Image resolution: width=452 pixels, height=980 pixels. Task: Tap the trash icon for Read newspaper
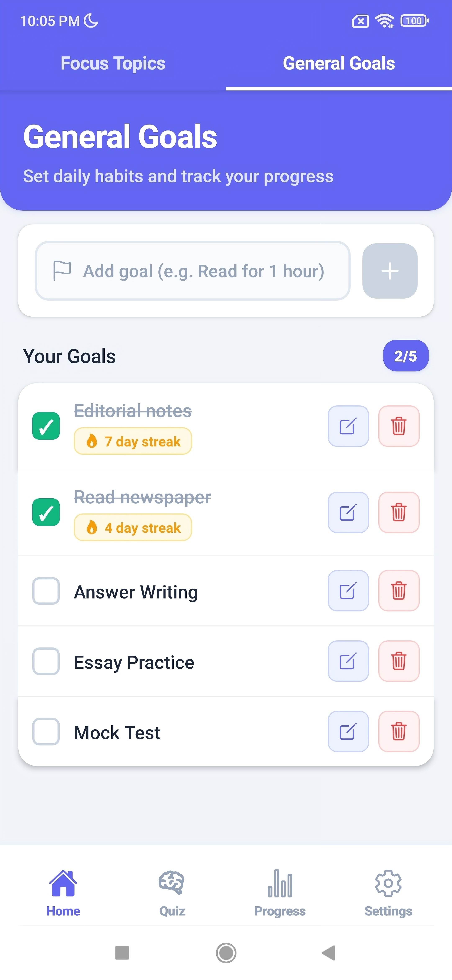(x=398, y=512)
